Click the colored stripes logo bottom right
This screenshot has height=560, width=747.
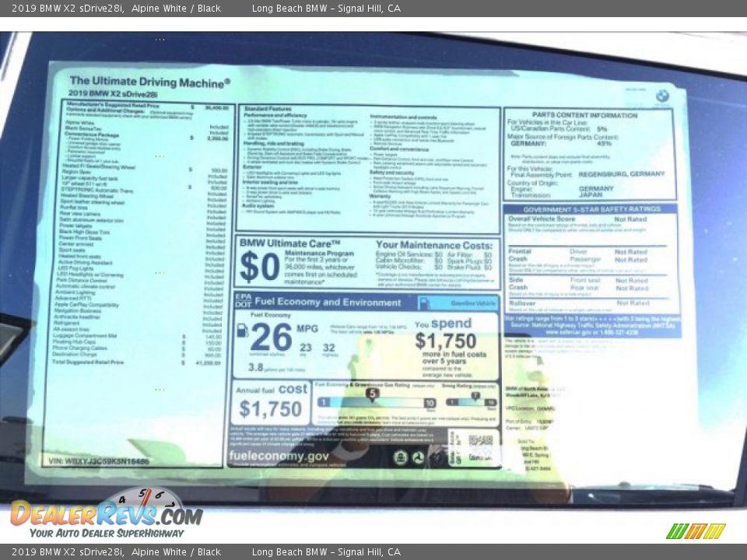[x=696, y=531]
